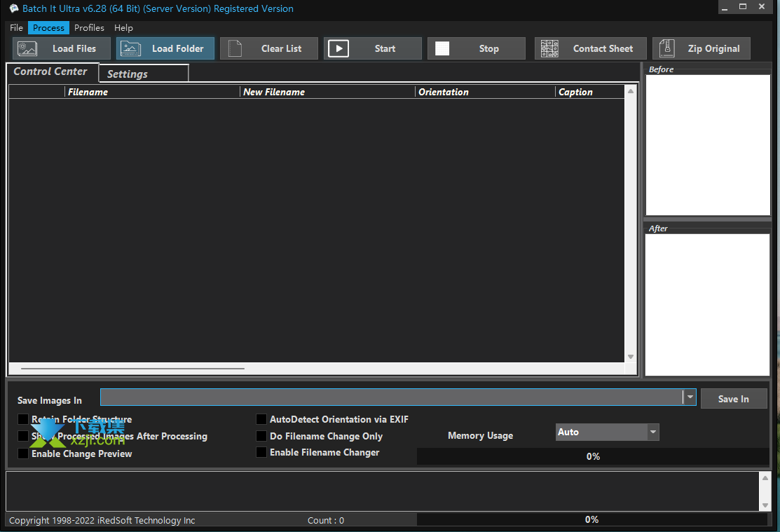This screenshot has height=532, width=780.
Task: Click the Stop toolbar button
Action: [476, 48]
